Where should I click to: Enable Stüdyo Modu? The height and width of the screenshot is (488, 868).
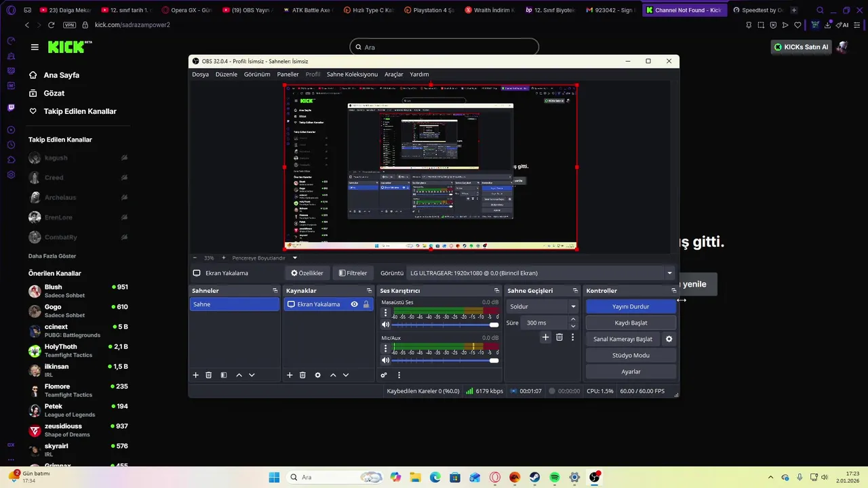pos(631,355)
